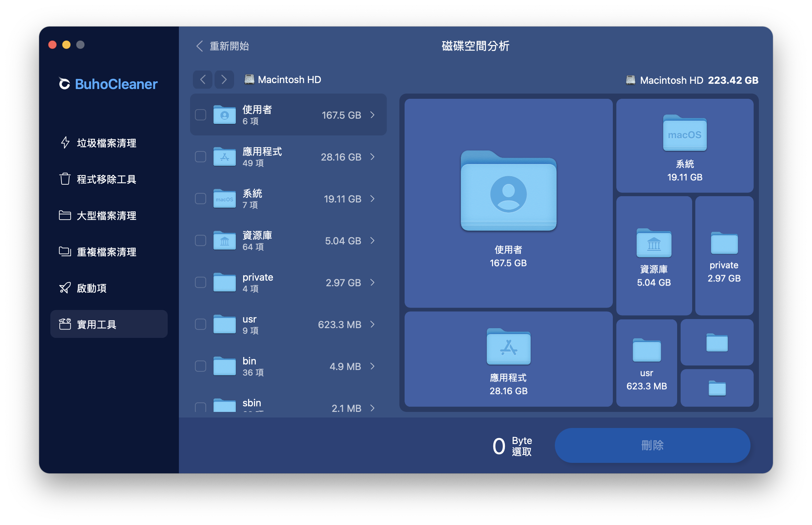The image size is (812, 525).
Task: Open 垃圾檔案清理 in sidebar
Action: pos(109,143)
